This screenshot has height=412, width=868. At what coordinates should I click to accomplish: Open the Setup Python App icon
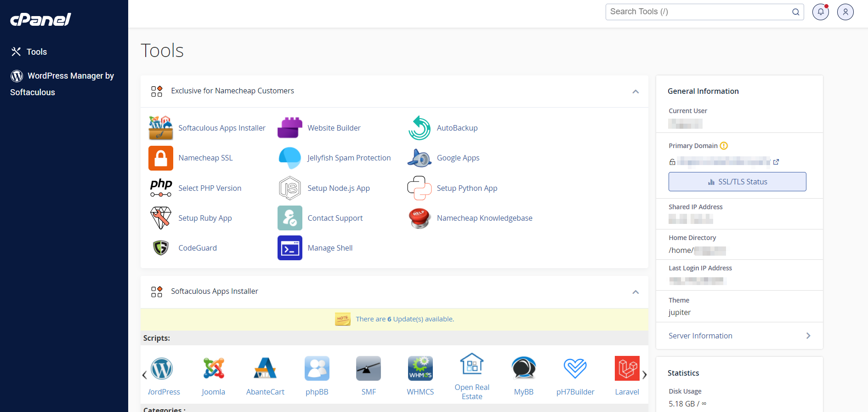[x=419, y=188]
